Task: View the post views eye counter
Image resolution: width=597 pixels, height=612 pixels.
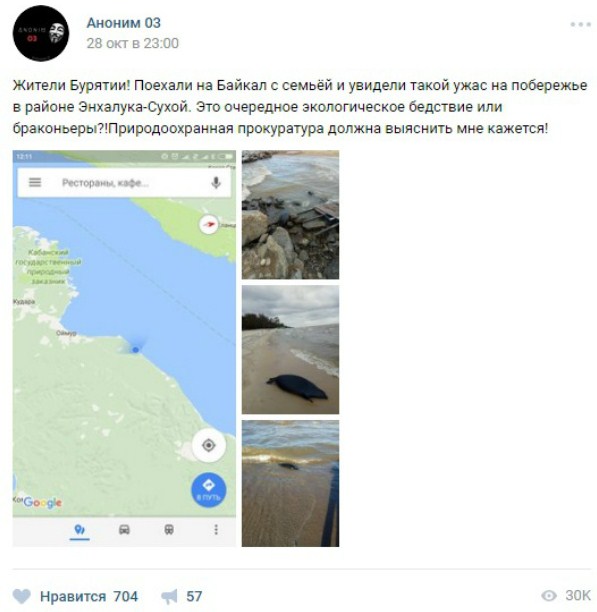Action: point(566,595)
